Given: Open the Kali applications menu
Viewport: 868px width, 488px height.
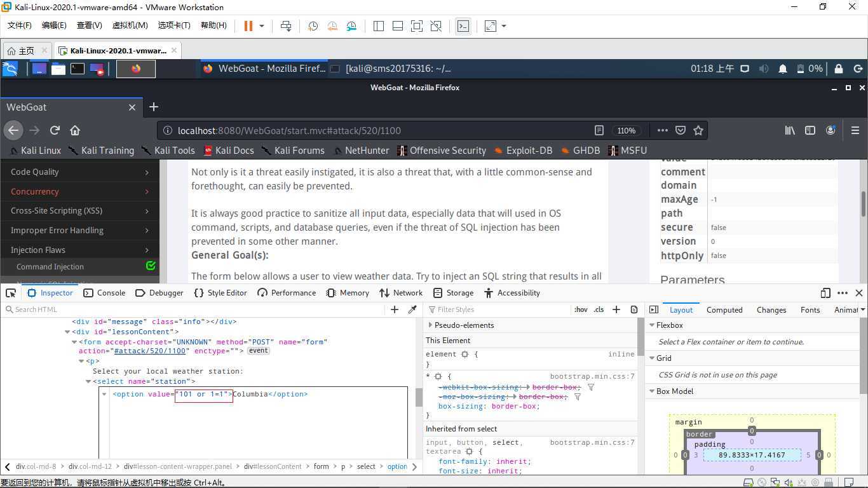Looking at the screenshot, I should coord(10,69).
